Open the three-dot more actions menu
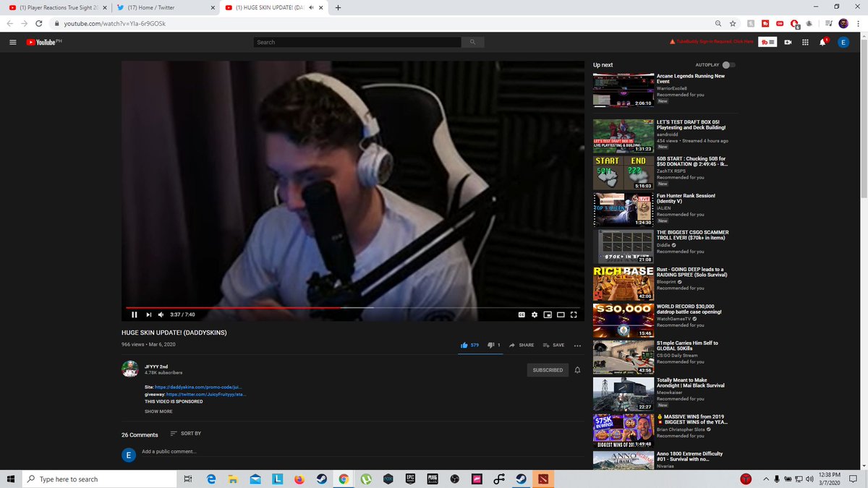The height and width of the screenshot is (488, 868). coord(577,346)
